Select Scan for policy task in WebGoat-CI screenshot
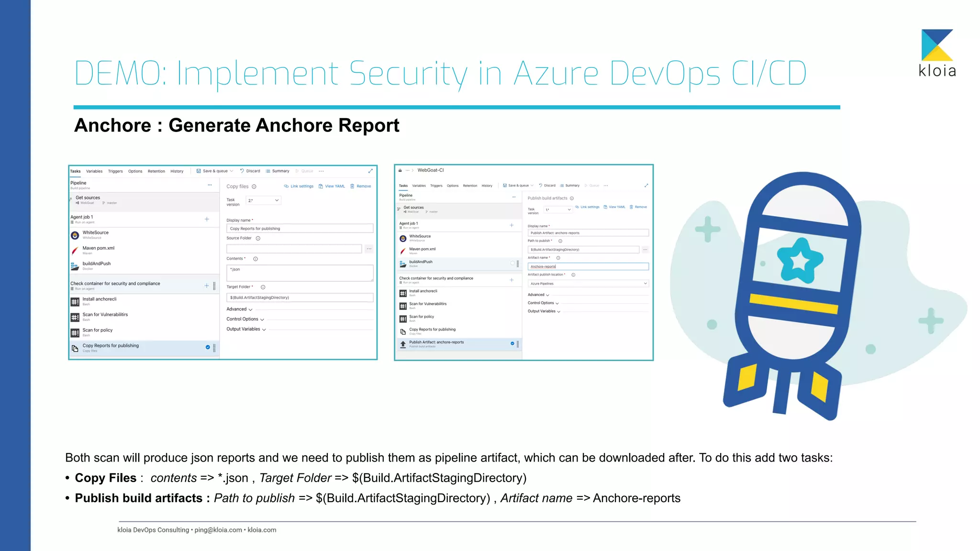Viewport: 980px width, 551px height. (x=458, y=319)
